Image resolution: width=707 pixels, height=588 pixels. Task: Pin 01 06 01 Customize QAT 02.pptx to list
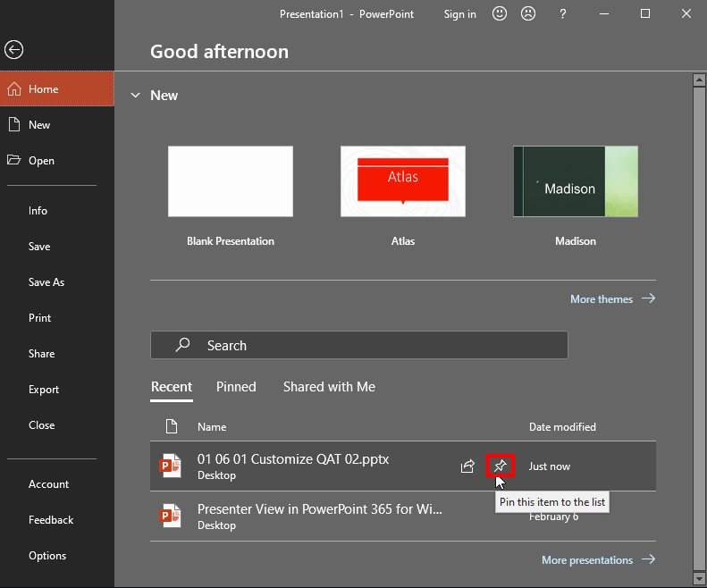(x=501, y=466)
